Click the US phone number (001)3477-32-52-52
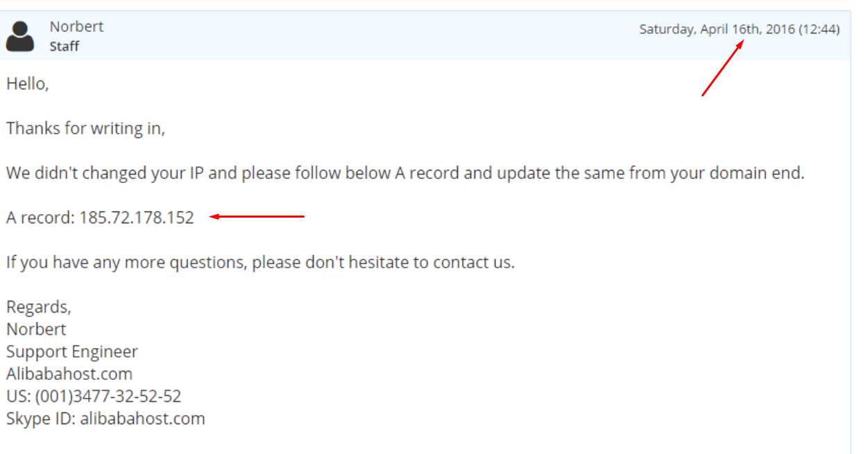 94,396
